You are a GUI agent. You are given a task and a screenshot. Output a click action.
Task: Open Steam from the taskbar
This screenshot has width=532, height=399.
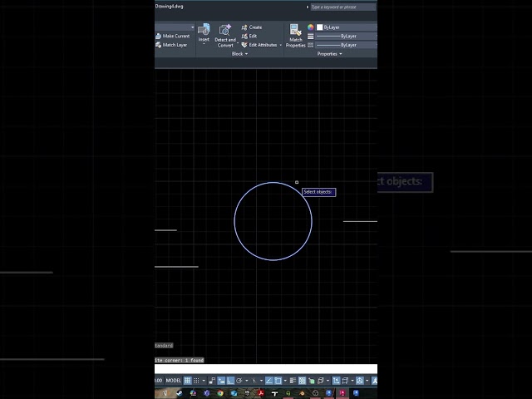[x=180, y=393]
